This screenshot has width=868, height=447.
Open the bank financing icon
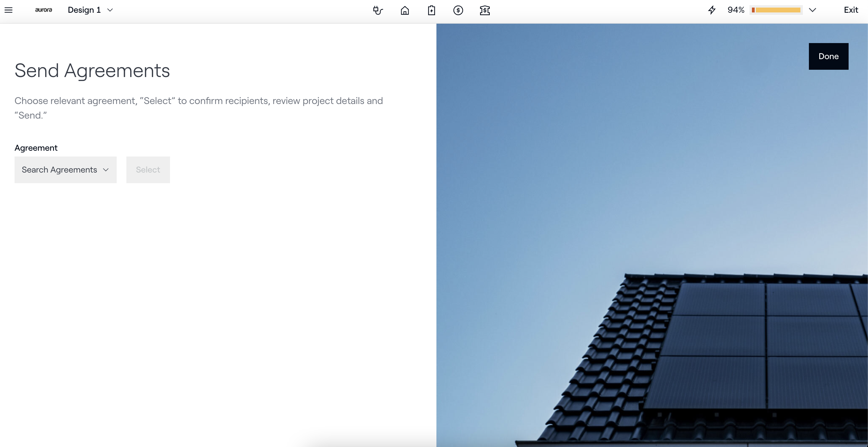pyautogui.click(x=485, y=10)
